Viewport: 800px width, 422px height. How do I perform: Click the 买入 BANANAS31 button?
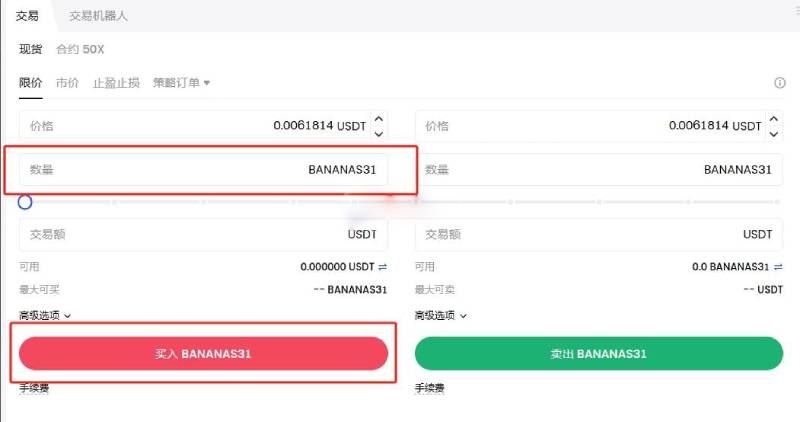pyautogui.click(x=204, y=354)
